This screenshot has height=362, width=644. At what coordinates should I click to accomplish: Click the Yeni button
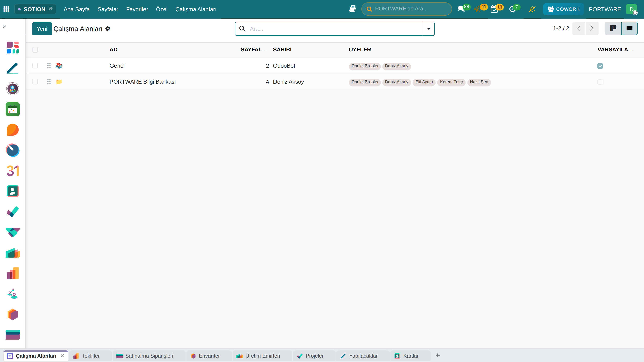(x=42, y=29)
